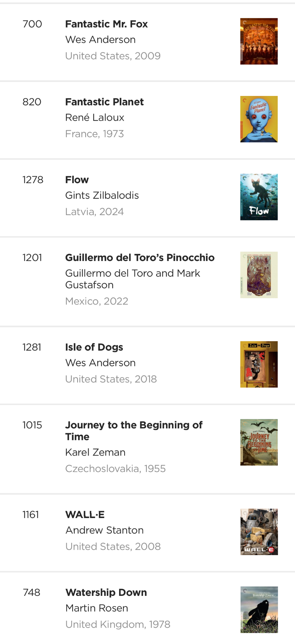Select Guillermo del Toro's Pinocchio title
Viewport: 295px width, 644px height.
(x=140, y=257)
